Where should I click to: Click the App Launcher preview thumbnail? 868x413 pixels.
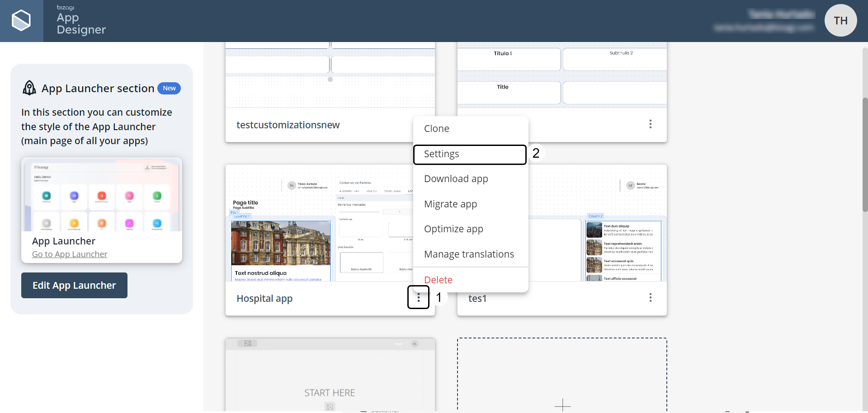point(102,195)
